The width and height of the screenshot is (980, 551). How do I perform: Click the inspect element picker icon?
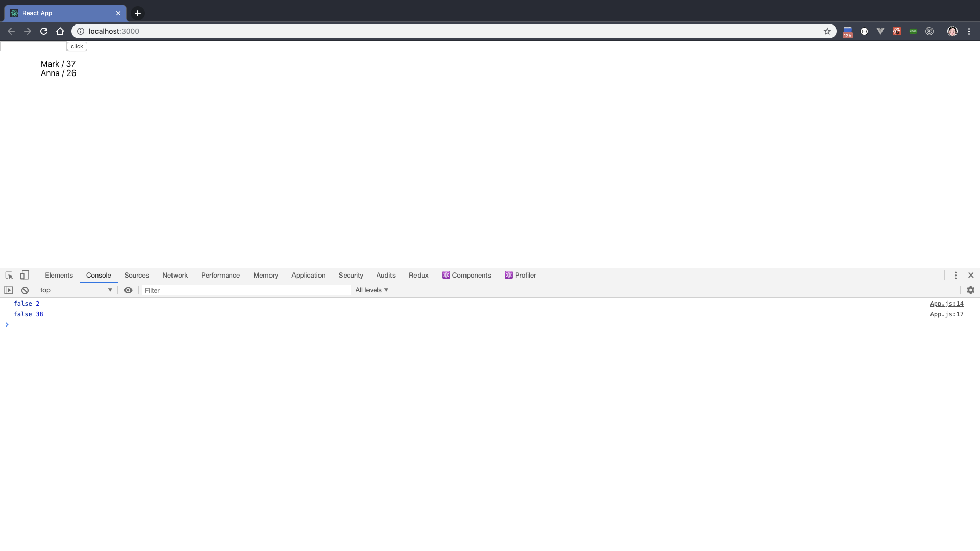[x=9, y=275]
